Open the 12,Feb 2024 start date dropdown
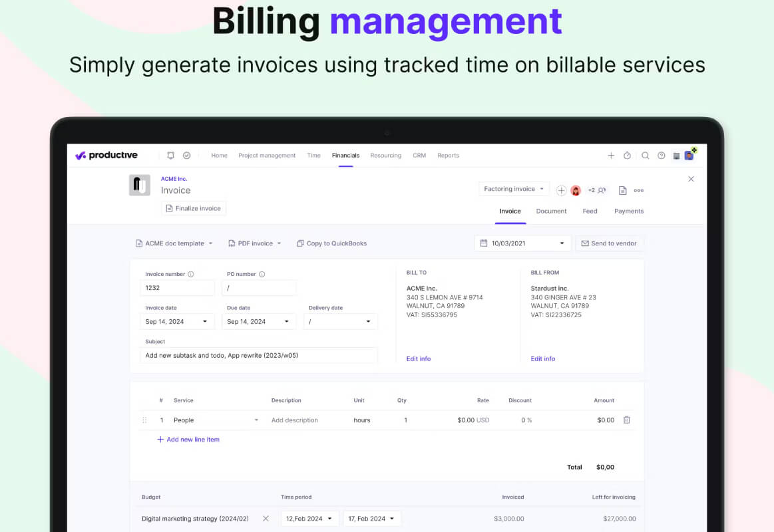The image size is (774, 532). pos(309,519)
